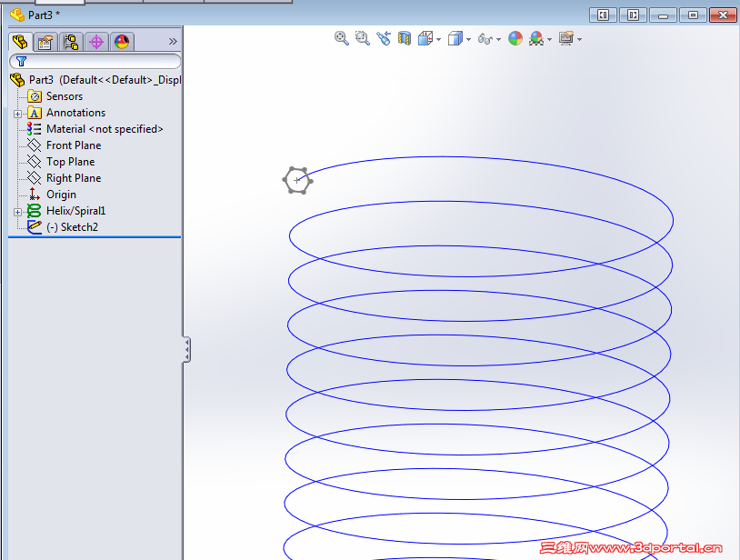
Task: Open the FeatureManager design tree tab
Action: click(x=20, y=42)
